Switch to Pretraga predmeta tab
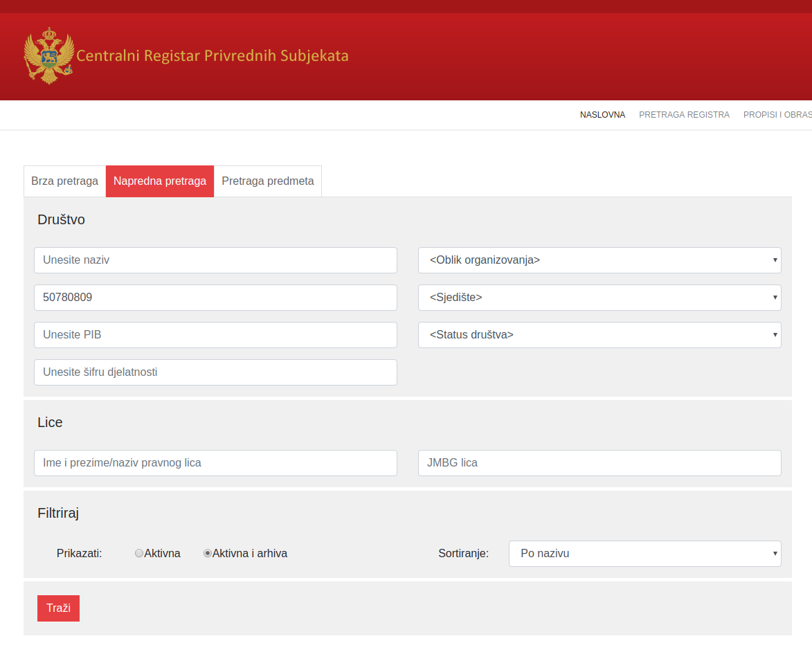Image resolution: width=812 pixels, height=652 pixels. 268,181
